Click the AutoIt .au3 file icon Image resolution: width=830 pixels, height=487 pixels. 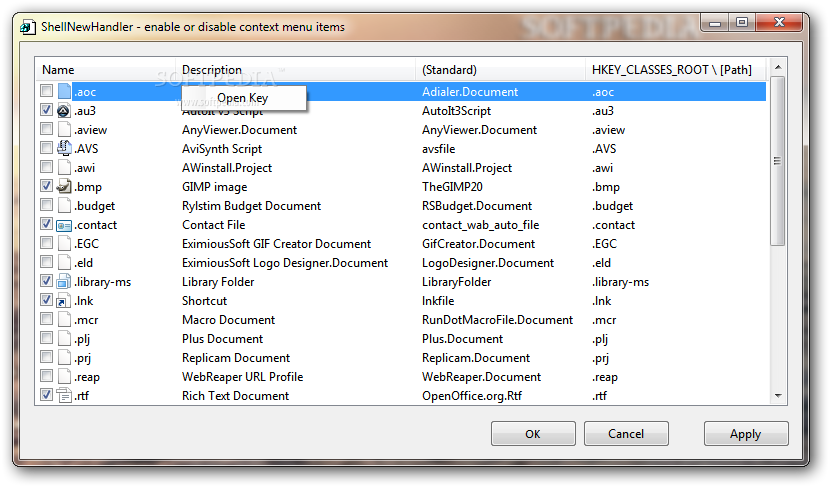click(64, 111)
